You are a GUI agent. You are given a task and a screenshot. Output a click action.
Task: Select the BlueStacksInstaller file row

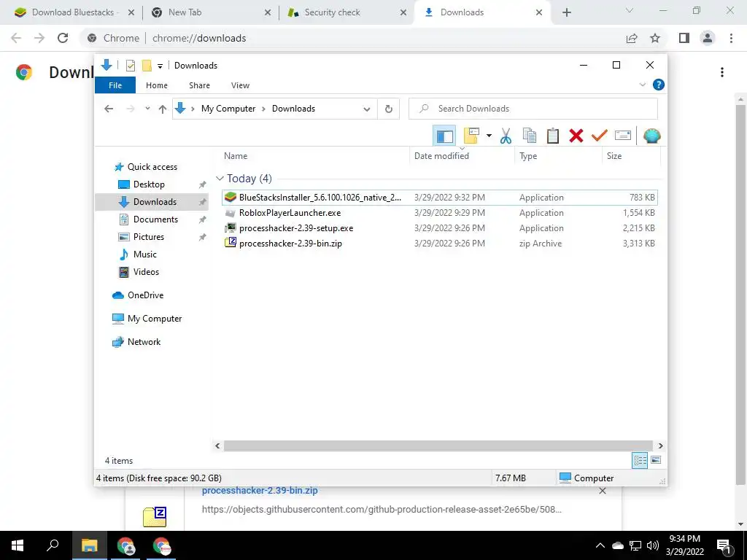pyautogui.click(x=439, y=197)
